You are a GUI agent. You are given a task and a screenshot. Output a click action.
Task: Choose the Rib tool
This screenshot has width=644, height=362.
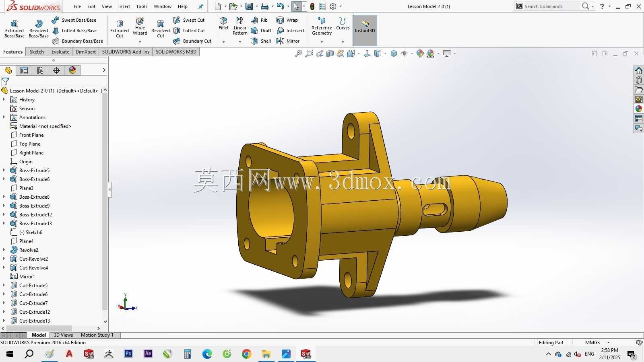point(259,20)
